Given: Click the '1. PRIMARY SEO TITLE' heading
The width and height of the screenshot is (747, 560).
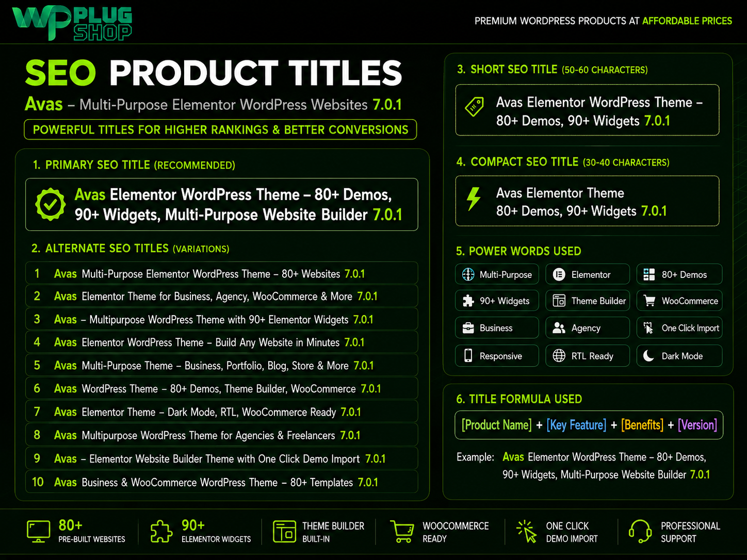Looking at the screenshot, I should coord(134,164).
